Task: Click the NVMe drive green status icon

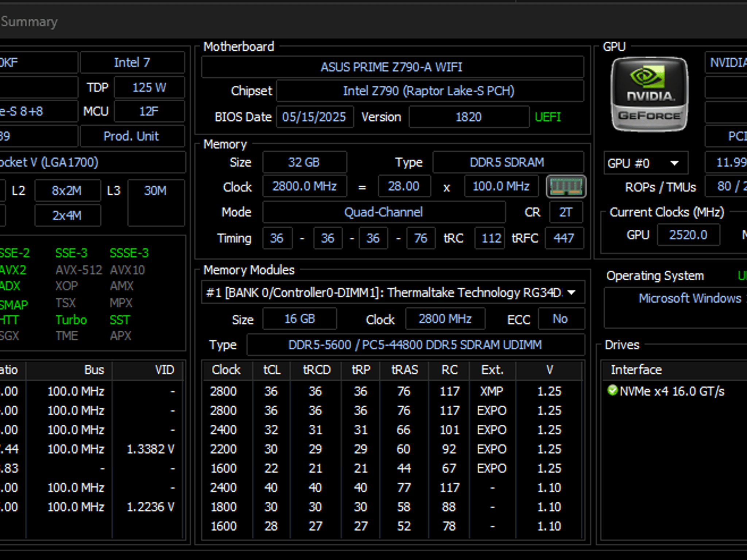Action: 612,390
